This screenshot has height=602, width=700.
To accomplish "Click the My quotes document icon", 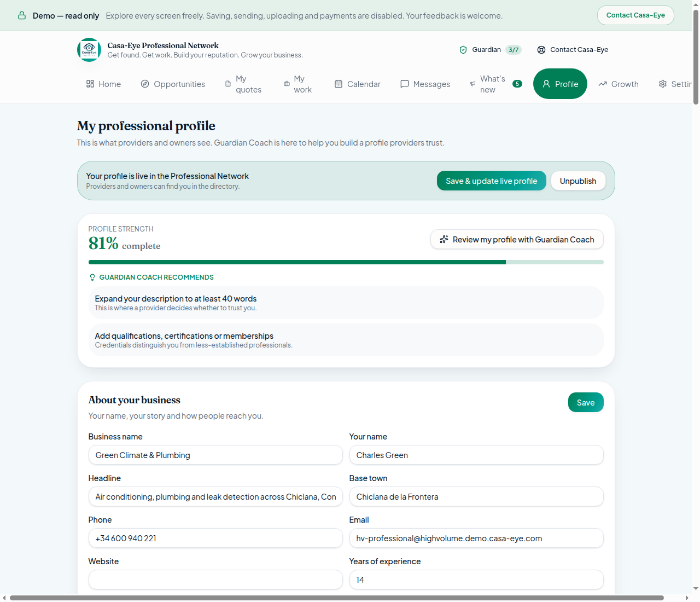I will pos(228,84).
